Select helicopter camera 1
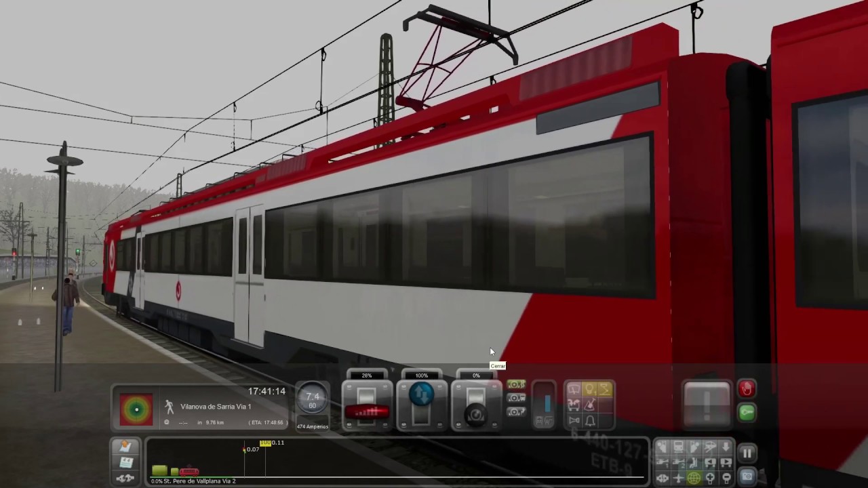 662,463
